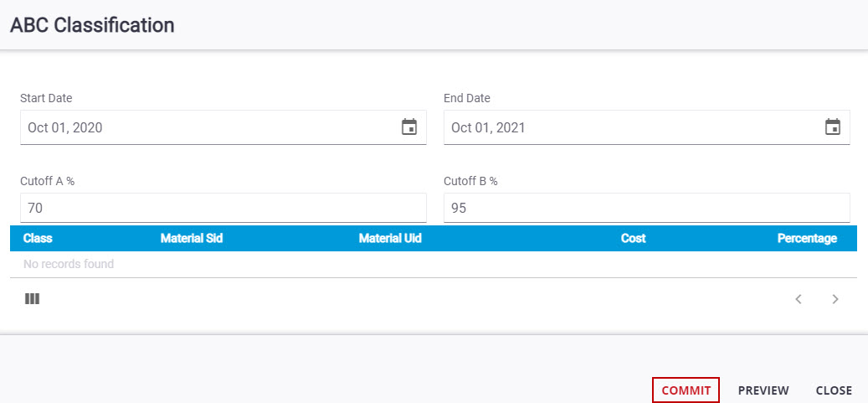Focus the Cutoff A % input
Image resolution: width=868 pixels, height=403 pixels.
tap(223, 208)
